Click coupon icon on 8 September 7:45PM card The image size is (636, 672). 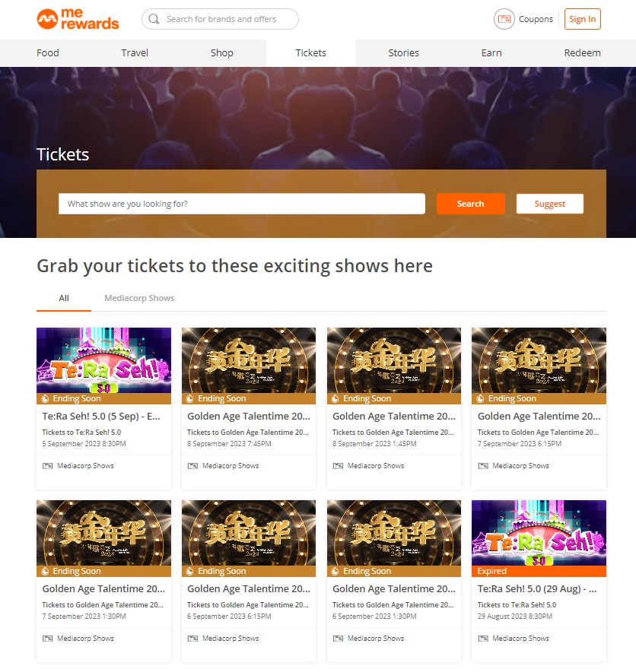192,466
